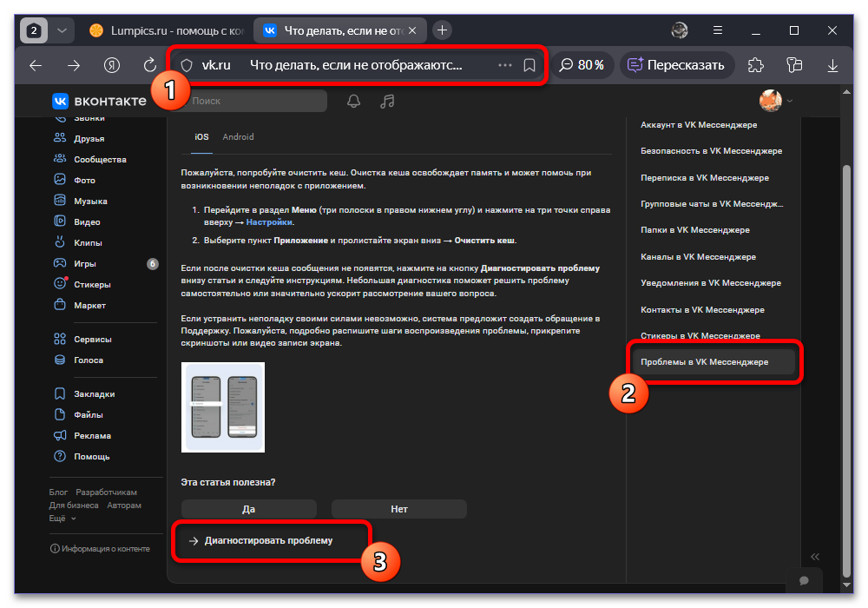Open Фото in the sidebar
The width and height of the screenshot is (868, 608).
[x=84, y=181]
